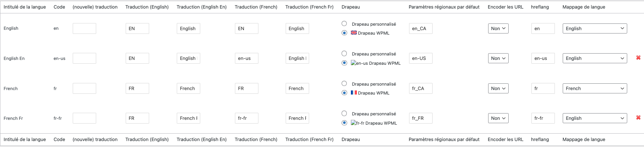The height and width of the screenshot is (147, 644).
Task: Select Drapeau personnalisé for English row
Action: pyautogui.click(x=344, y=23)
